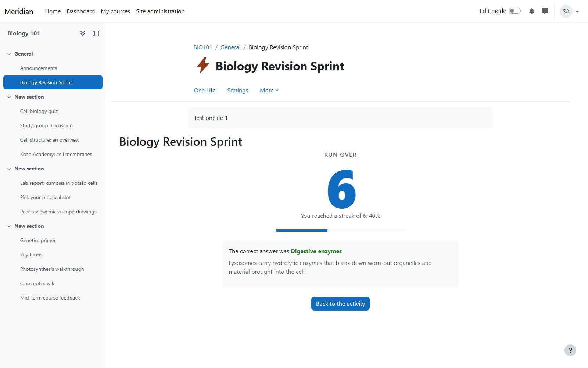Viewport: 588px width, 368px height.
Task: Collapse the General section
Action: click(9, 54)
